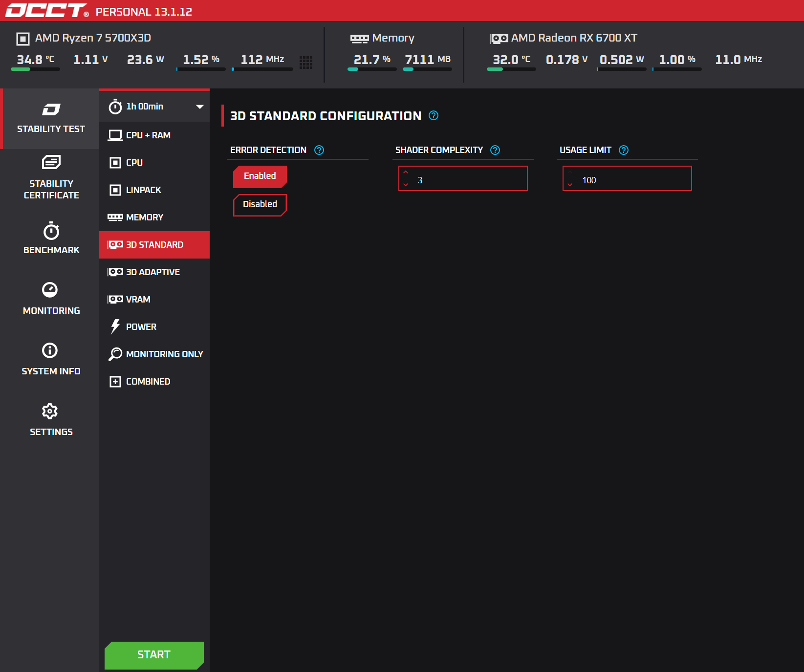
Task: Click the Memory module icon in header
Action: coord(360,39)
